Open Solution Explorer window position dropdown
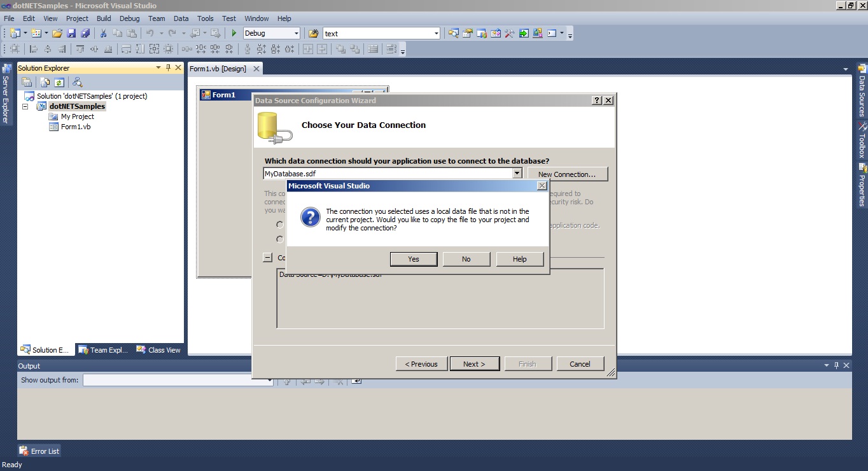Viewport: 868px width, 471px height. tap(158, 67)
